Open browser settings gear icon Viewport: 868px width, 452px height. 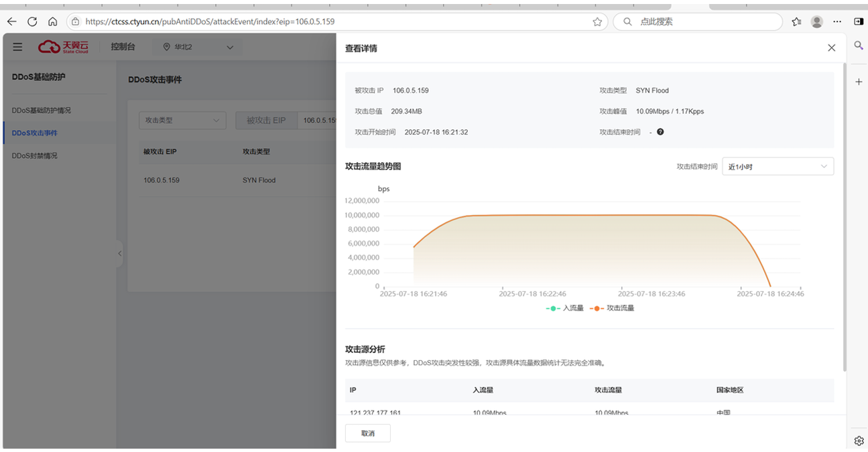coord(859,440)
